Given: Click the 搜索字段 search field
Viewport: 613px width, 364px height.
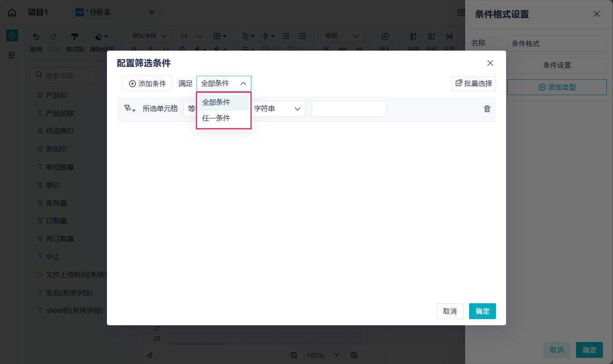Looking at the screenshot, I should [x=70, y=75].
